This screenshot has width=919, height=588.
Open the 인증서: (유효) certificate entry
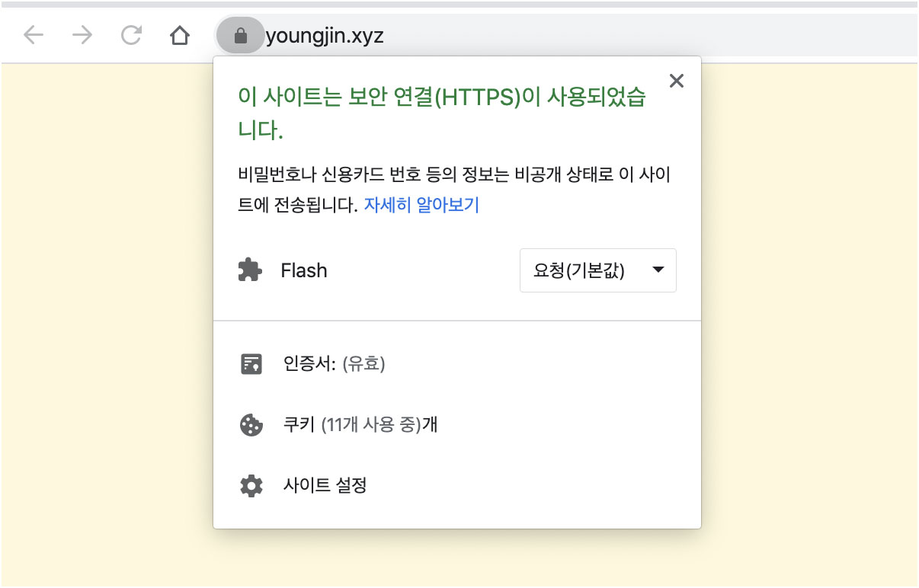pyautogui.click(x=457, y=364)
